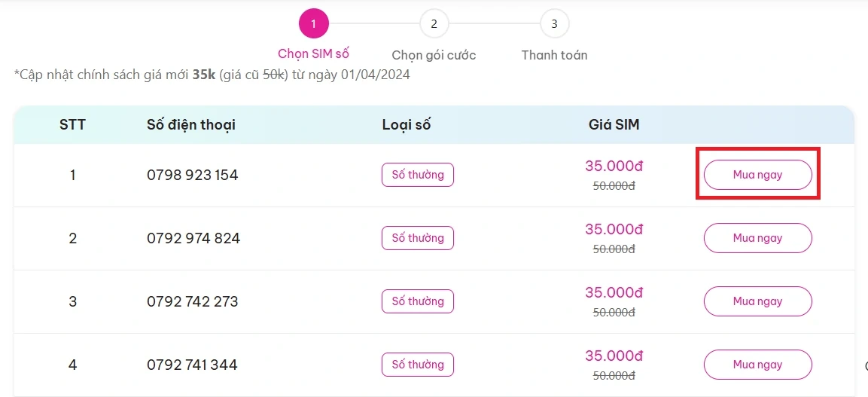
Task: Click step 3 circle in progress indicator
Action: (554, 23)
